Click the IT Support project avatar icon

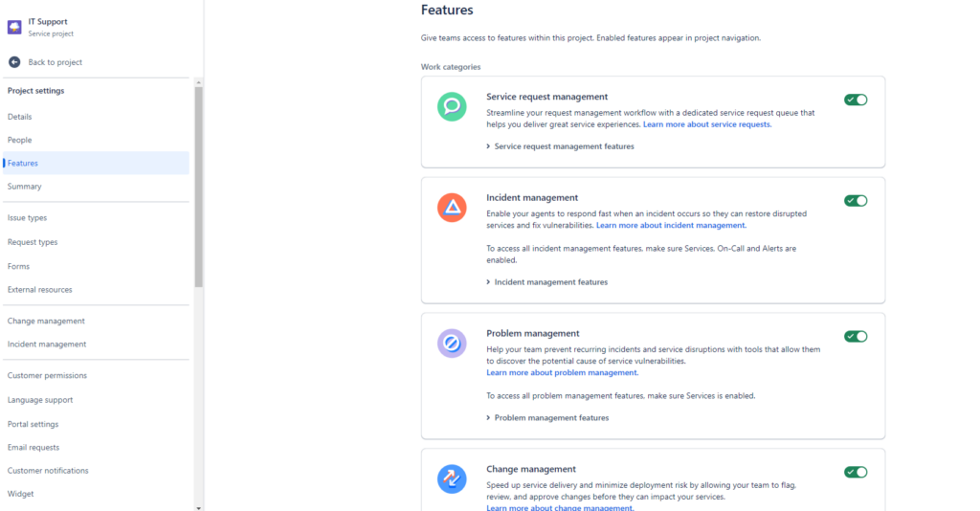14,27
